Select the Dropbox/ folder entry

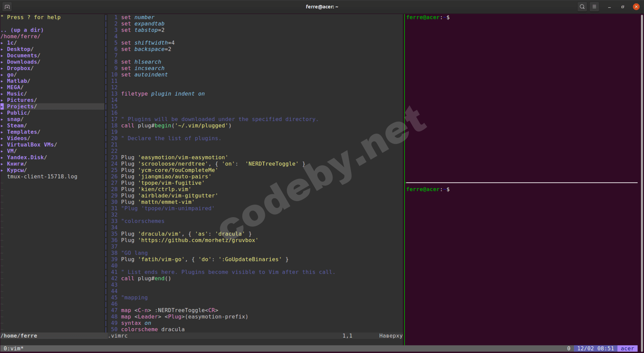(20, 68)
